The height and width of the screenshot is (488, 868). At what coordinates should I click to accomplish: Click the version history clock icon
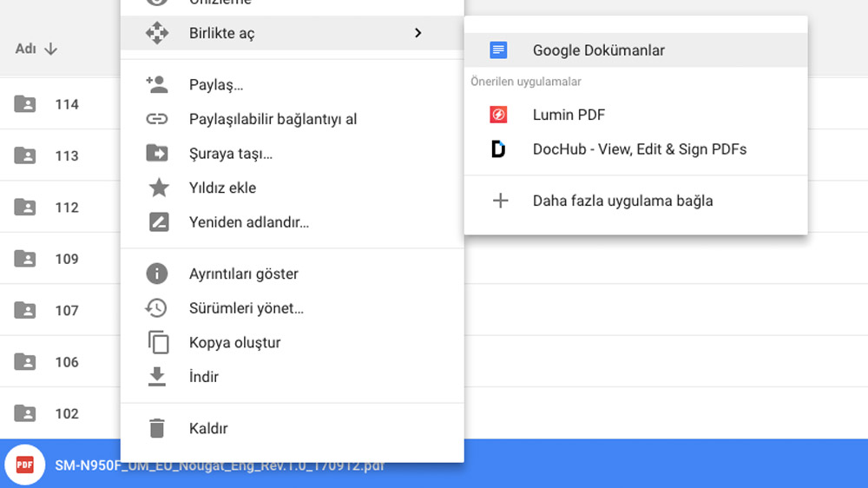point(156,308)
